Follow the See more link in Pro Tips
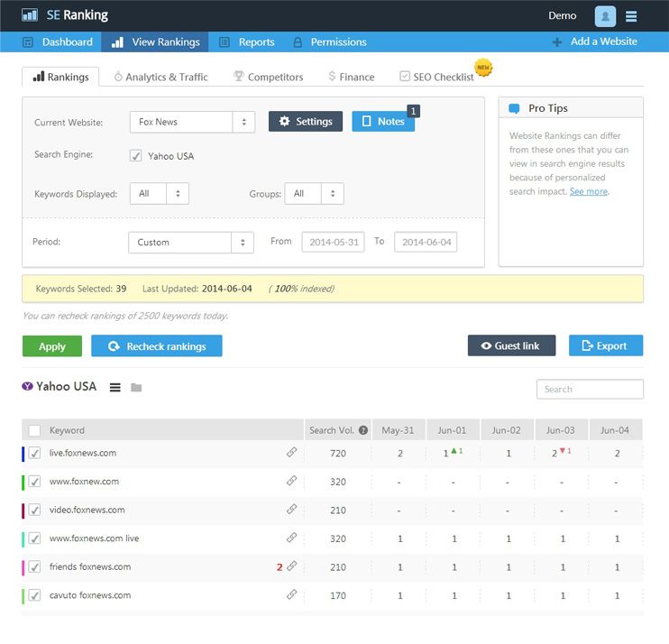 [589, 191]
